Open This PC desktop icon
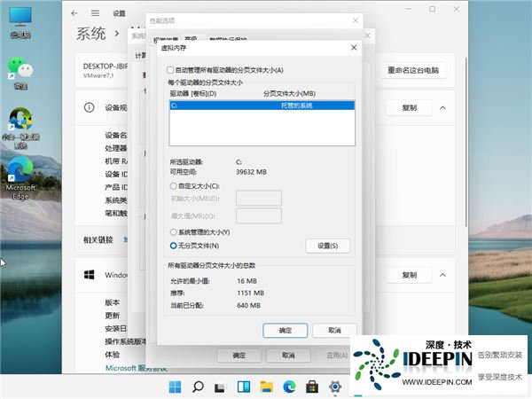532x399 pixels. tap(20, 22)
